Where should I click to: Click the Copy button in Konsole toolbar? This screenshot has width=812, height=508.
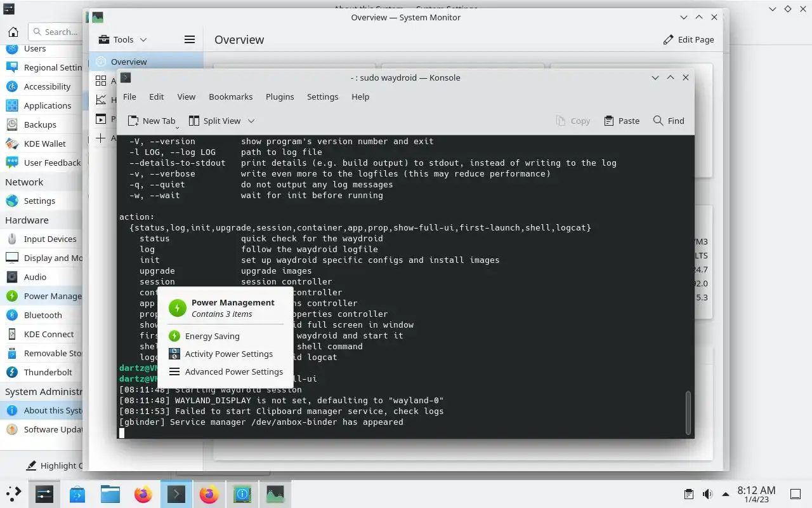point(573,121)
